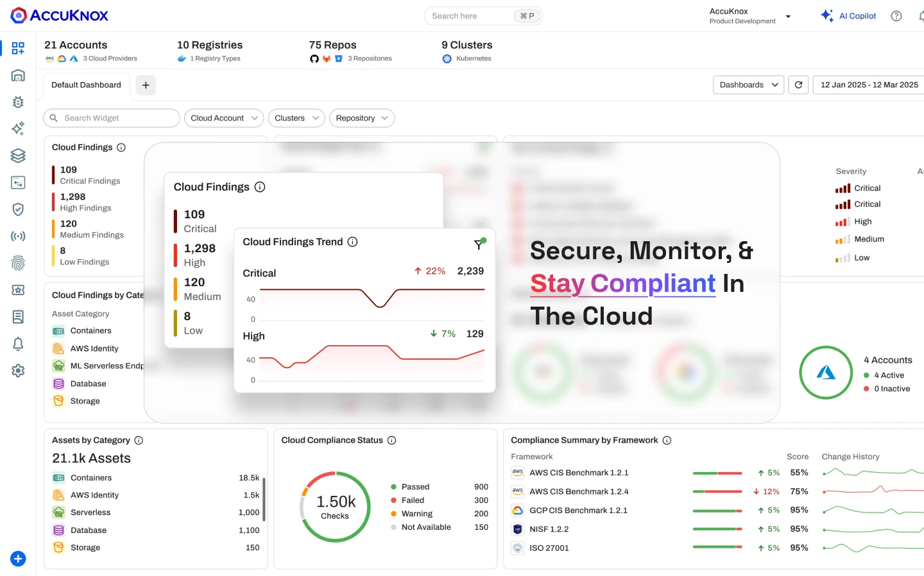Click the AWS CIS Benchmark 1.2.1 score bar

(x=717, y=473)
